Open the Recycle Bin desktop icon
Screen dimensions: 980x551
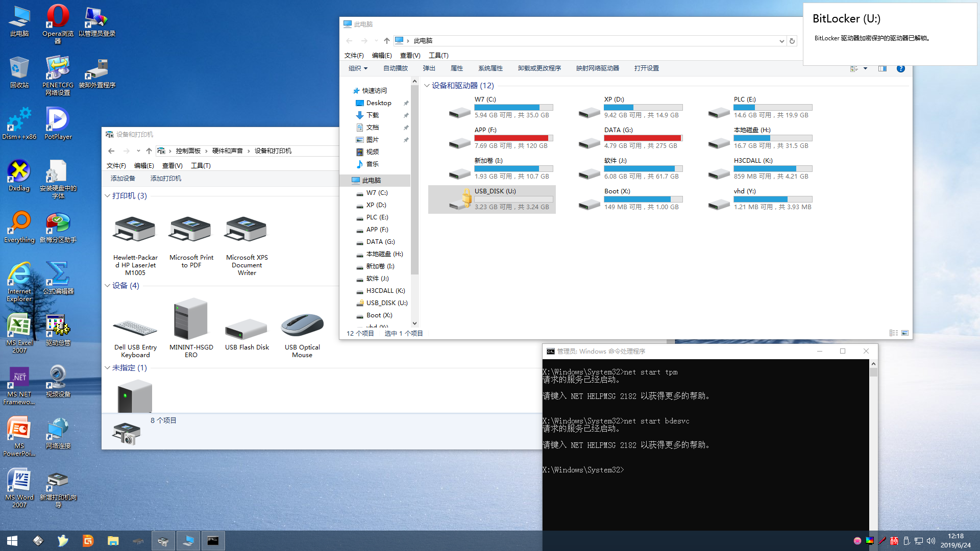click(19, 71)
